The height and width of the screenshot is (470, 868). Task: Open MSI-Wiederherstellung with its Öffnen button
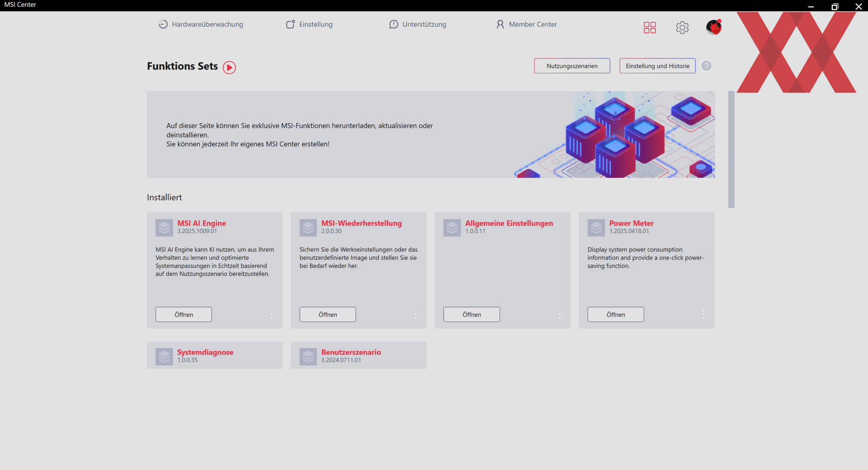(328, 314)
